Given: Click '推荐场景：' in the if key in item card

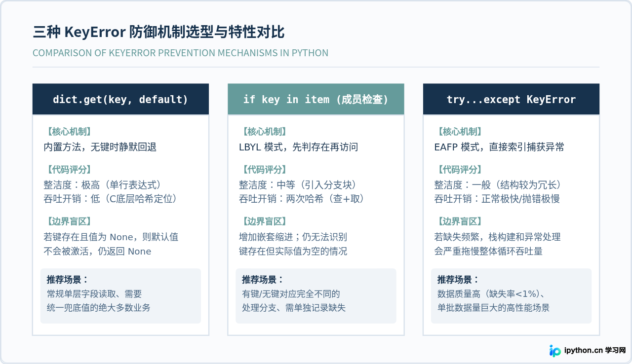Looking at the screenshot, I should point(263,280).
